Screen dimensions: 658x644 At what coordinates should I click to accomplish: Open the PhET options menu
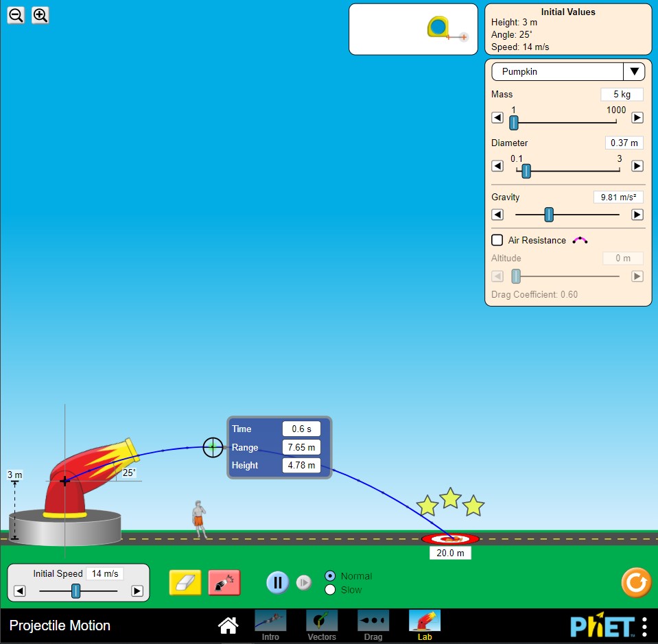tap(644, 626)
